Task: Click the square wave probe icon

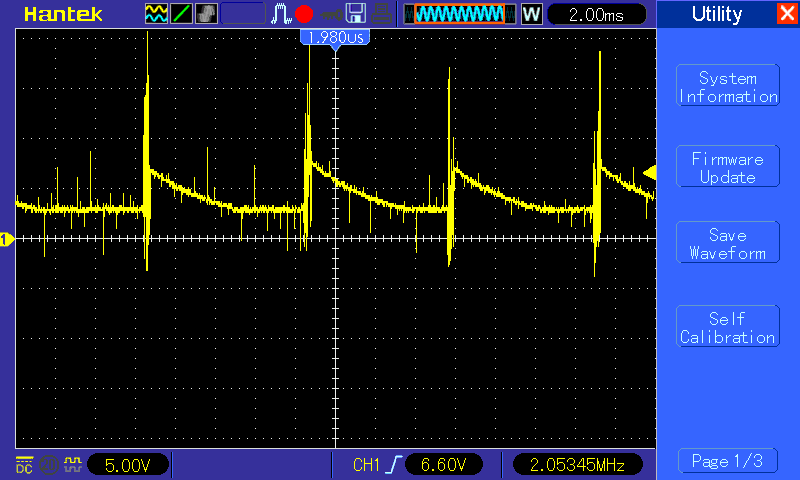Action: click(72, 464)
